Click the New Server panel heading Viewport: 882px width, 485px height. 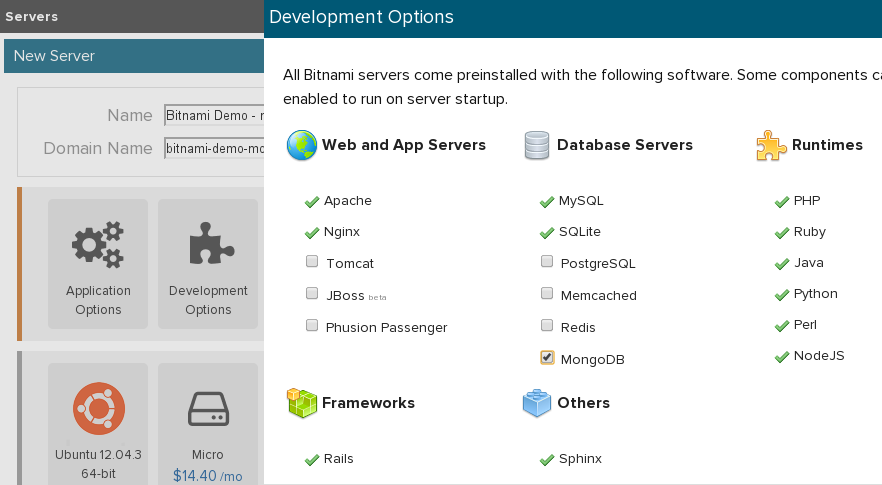(x=54, y=56)
